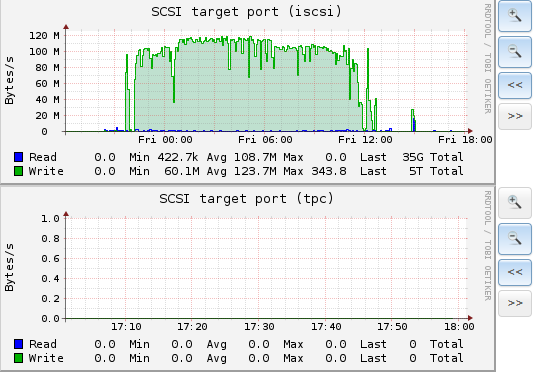This screenshot has height=390, width=539.
Task: Click 'Fri 18:00' axis label on iscsi graph
Action: click(465, 140)
